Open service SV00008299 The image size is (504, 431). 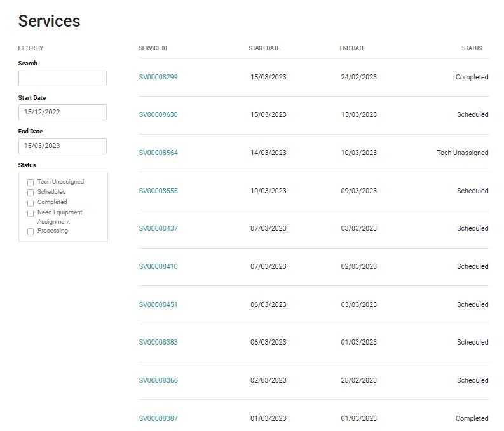pyautogui.click(x=158, y=77)
